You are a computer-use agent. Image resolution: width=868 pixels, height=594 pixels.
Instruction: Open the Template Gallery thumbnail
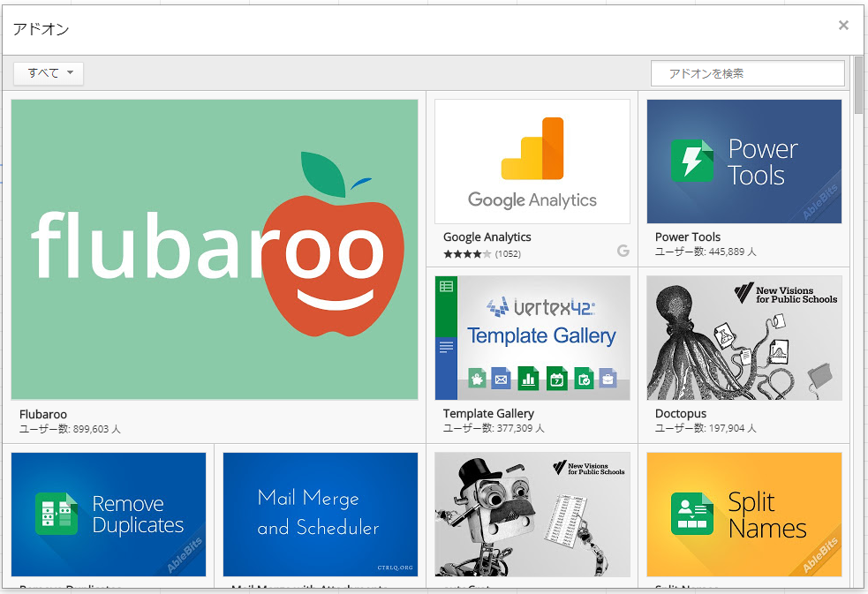point(532,338)
